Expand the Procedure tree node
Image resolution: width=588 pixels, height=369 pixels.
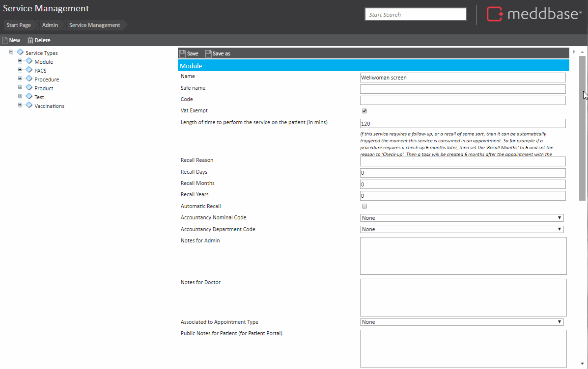20,79
